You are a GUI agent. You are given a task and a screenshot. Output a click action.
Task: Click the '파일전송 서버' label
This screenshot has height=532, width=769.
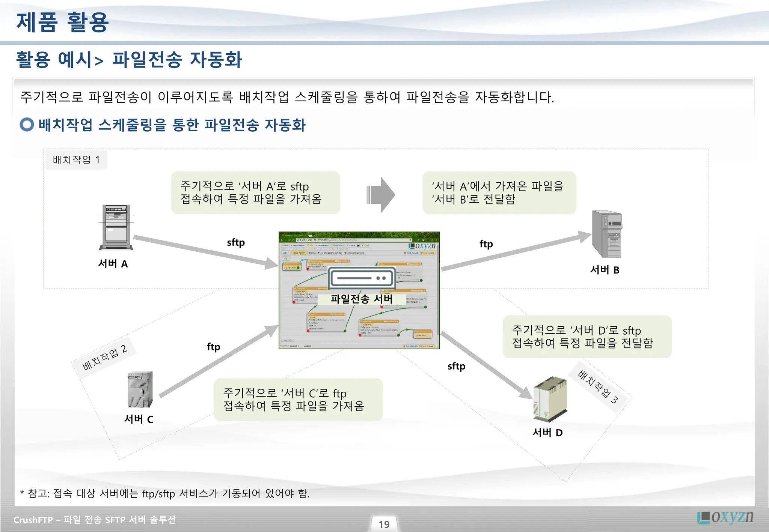tap(362, 299)
